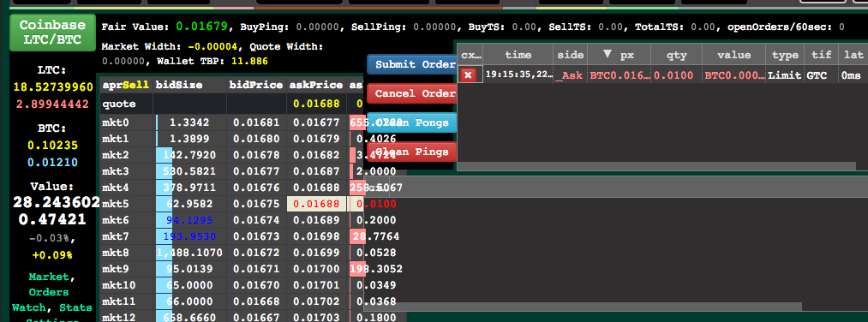Click BTC balance 0.10235
The image size is (868, 322).
click(52, 146)
